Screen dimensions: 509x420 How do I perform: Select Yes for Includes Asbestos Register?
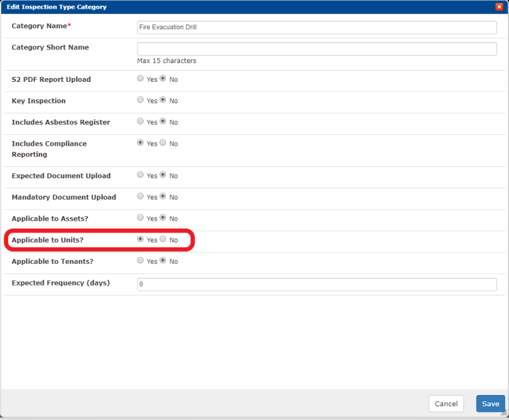[x=141, y=121]
